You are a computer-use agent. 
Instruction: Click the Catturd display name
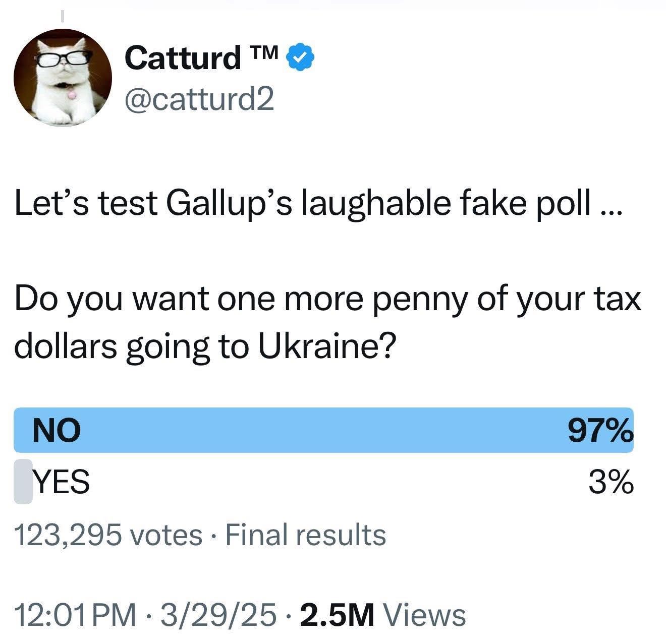(x=183, y=58)
